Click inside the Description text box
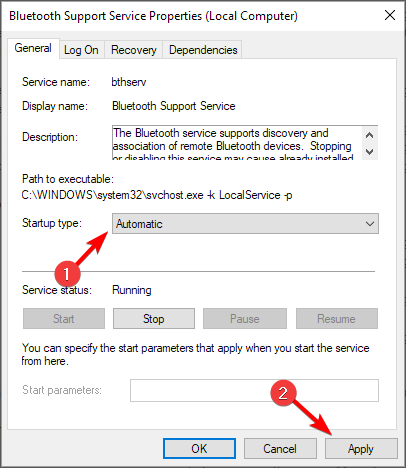406x468 pixels. click(x=237, y=143)
